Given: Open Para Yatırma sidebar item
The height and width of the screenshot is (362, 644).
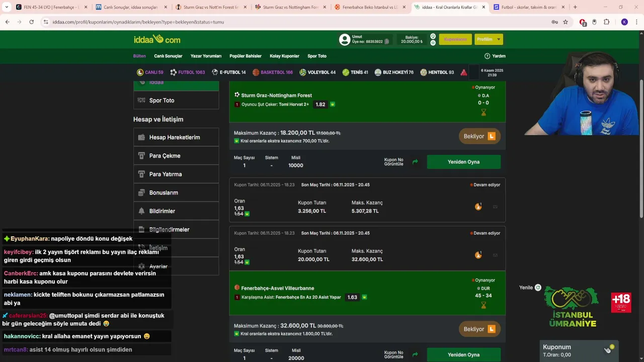Looking at the screenshot, I should (176, 174).
